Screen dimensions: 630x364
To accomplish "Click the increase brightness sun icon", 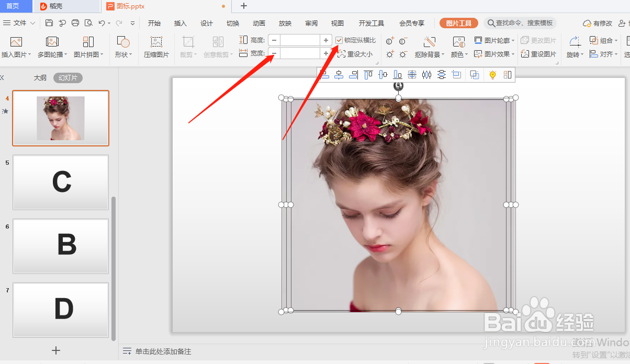I will click(390, 54).
